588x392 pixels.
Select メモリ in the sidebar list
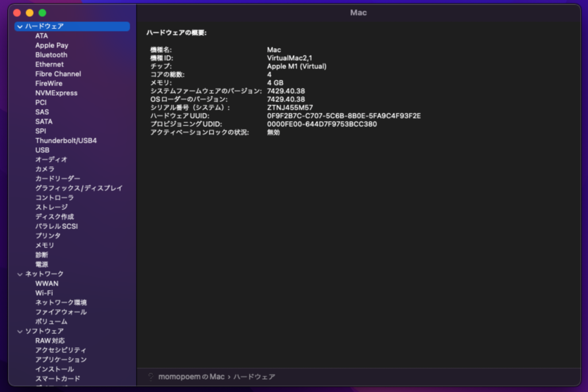coord(45,245)
